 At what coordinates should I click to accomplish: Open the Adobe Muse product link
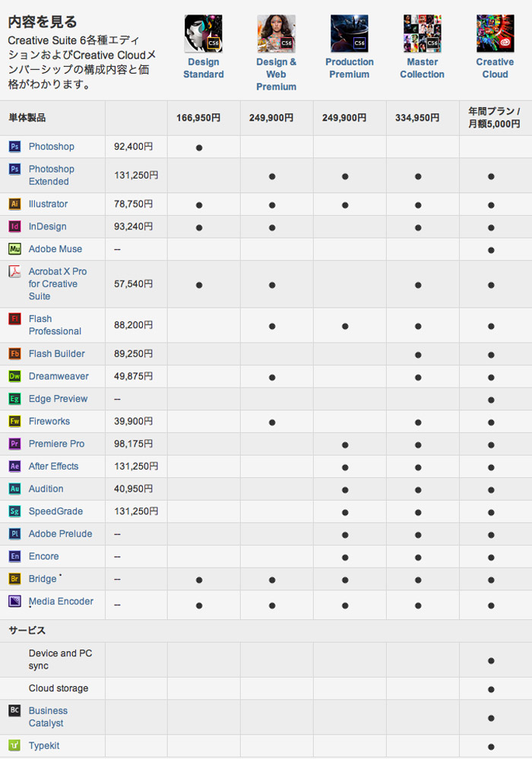(55, 248)
